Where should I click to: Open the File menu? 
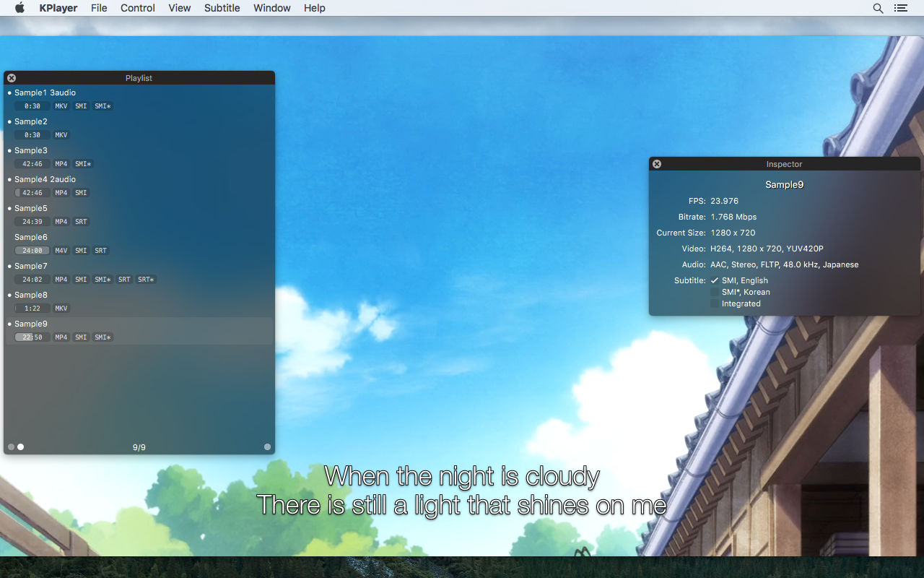(99, 8)
